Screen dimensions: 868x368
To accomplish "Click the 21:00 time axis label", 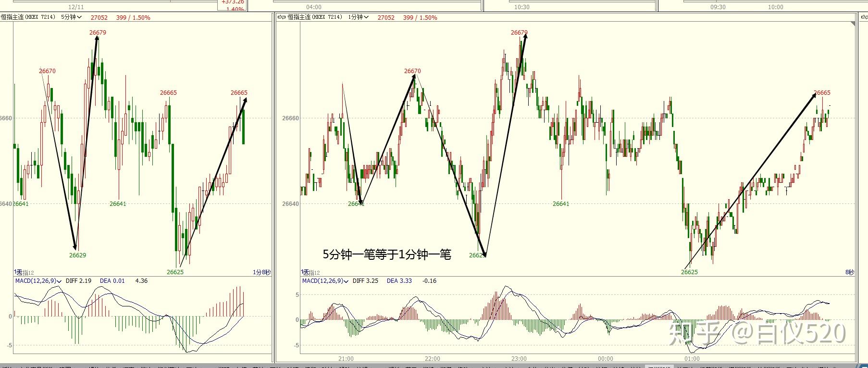I will [x=346, y=359].
